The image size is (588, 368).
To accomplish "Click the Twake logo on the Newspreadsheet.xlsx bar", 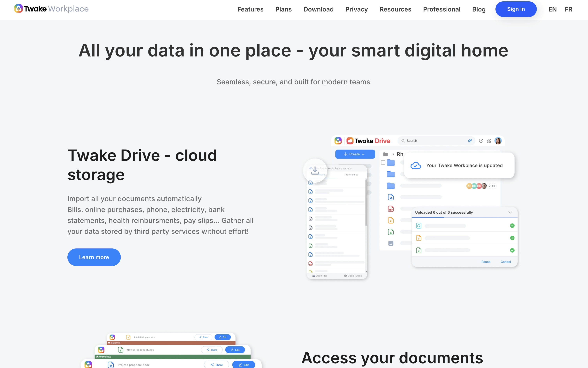I will 101,350.
